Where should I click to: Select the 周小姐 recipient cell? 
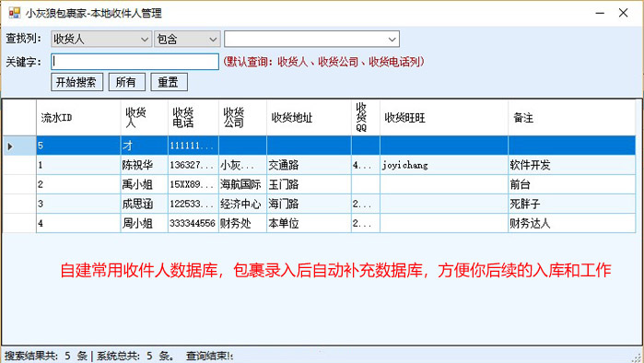coord(144,223)
